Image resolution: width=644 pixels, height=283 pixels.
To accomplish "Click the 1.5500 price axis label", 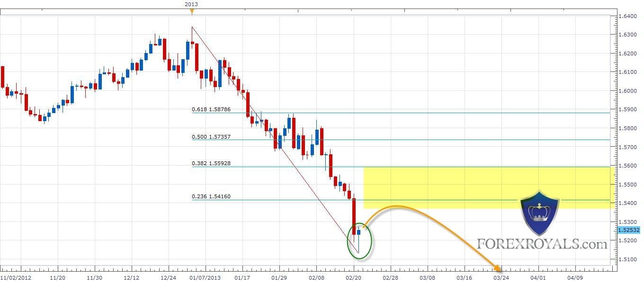I will 628,185.
